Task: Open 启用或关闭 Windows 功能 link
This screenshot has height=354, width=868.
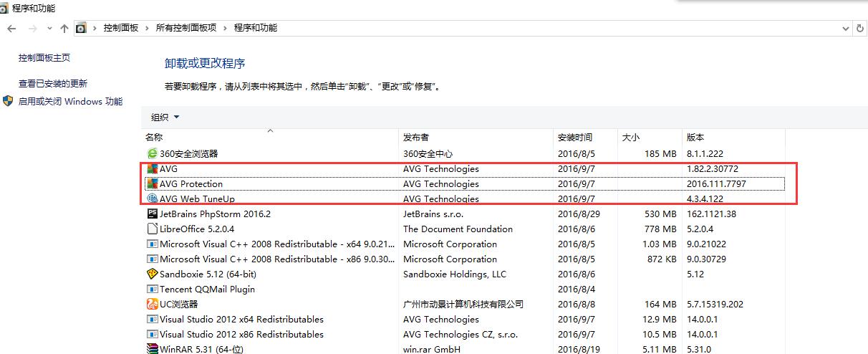Action: [70, 102]
